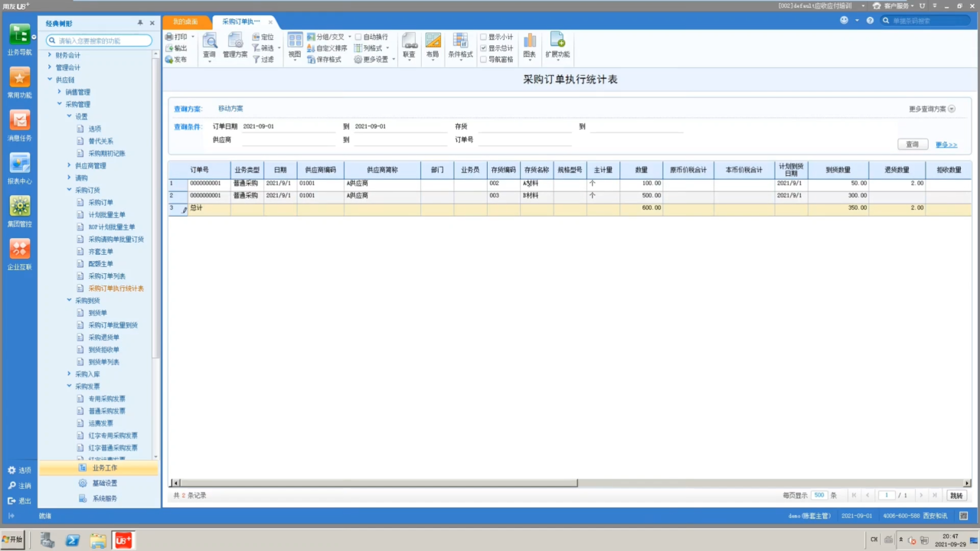Uncheck the 显示总计 checkbox
This screenshot has height=551, width=980.
483,48
